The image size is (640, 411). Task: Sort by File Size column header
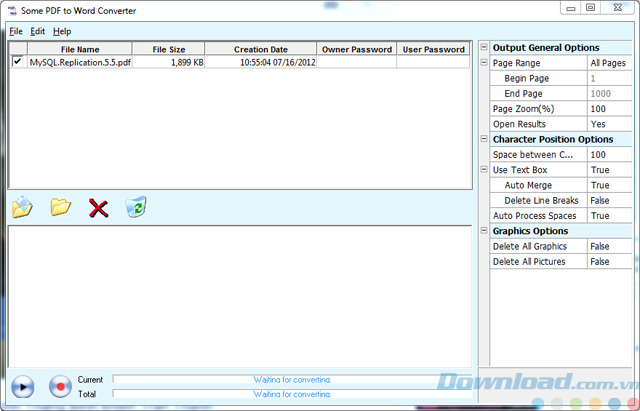tap(169, 49)
